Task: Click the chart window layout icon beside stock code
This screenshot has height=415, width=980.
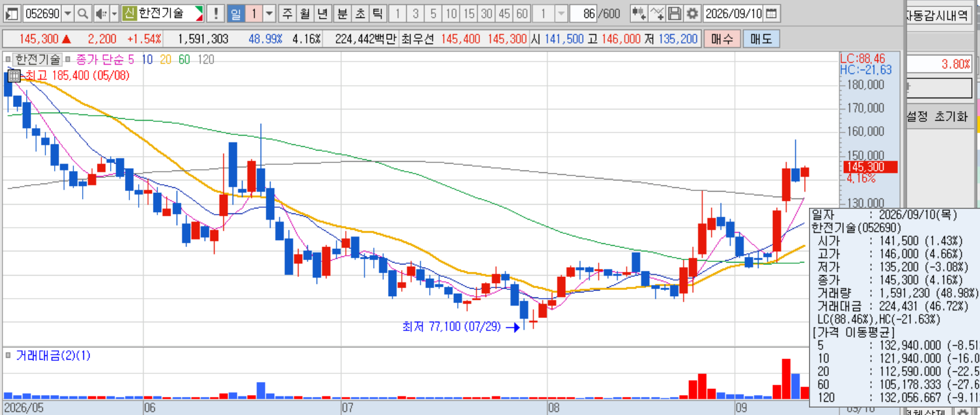Action: pos(11,13)
